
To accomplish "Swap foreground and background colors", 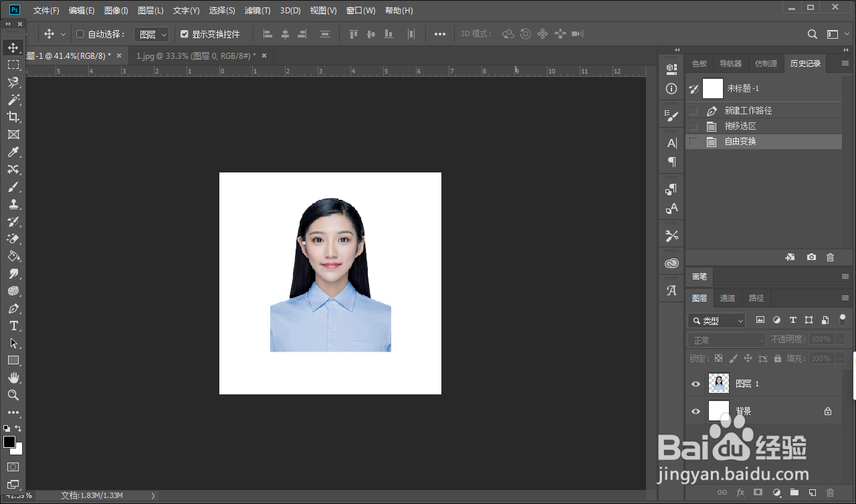I will pos(19,428).
